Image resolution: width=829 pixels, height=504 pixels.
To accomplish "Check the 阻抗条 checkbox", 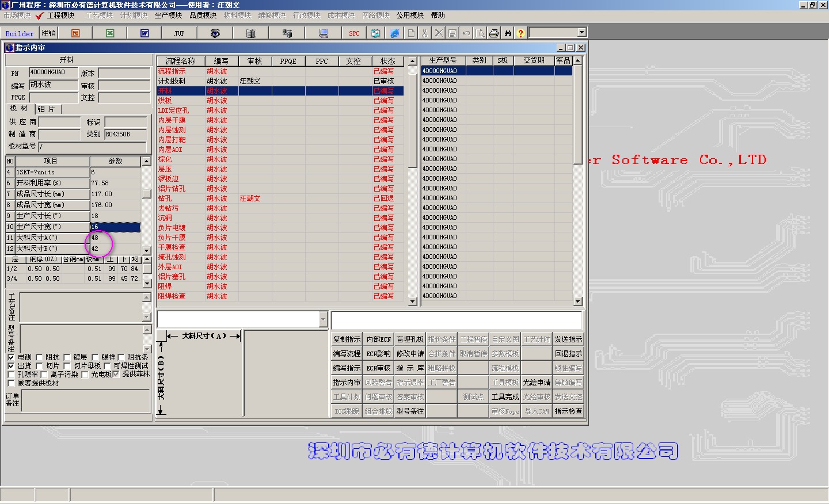I will point(121,357).
